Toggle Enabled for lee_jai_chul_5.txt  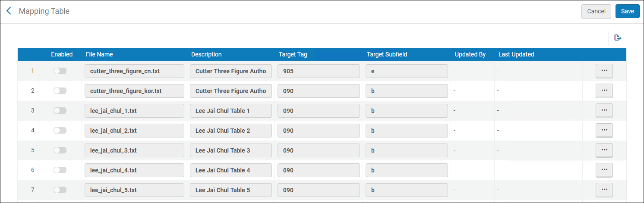[x=60, y=190]
